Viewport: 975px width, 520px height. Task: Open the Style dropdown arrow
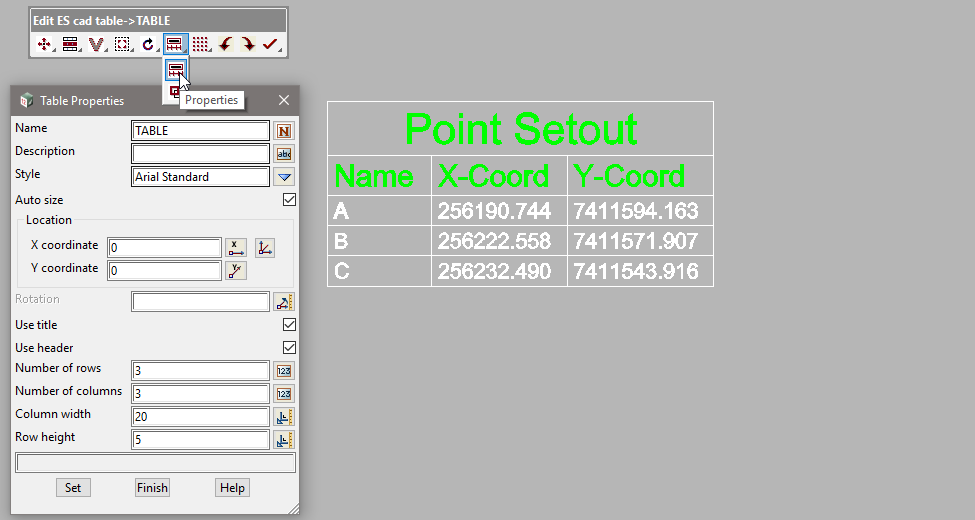pyautogui.click(x=284, y=177)
